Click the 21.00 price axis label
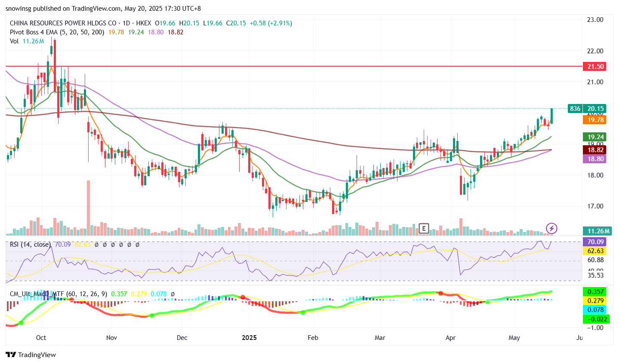Image resolution: width=619 pixels, height=364 pixels. click(x=595, y=82)
